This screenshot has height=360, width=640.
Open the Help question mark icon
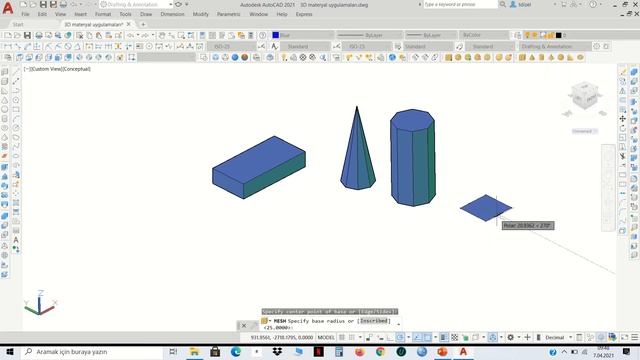pyautogui.click(x=262, y=36)
